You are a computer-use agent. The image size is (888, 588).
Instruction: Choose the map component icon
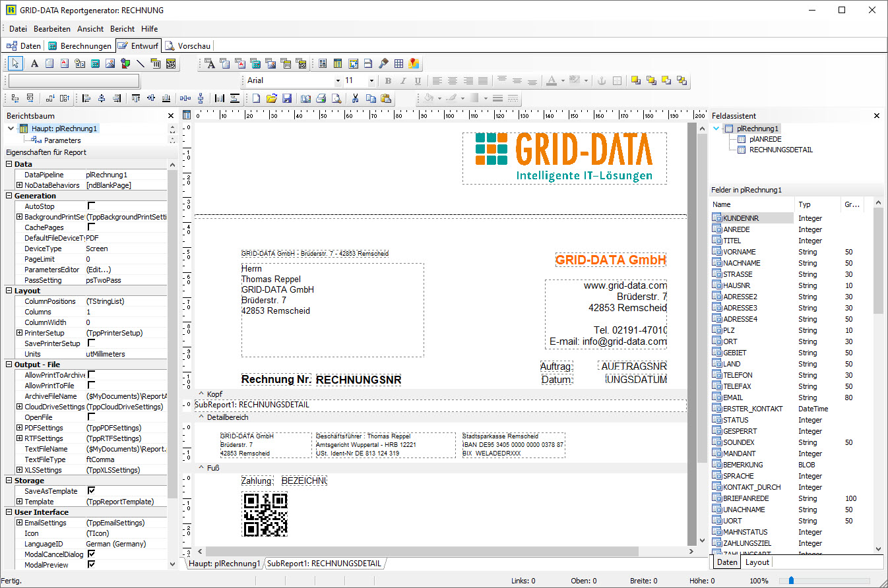414,63
